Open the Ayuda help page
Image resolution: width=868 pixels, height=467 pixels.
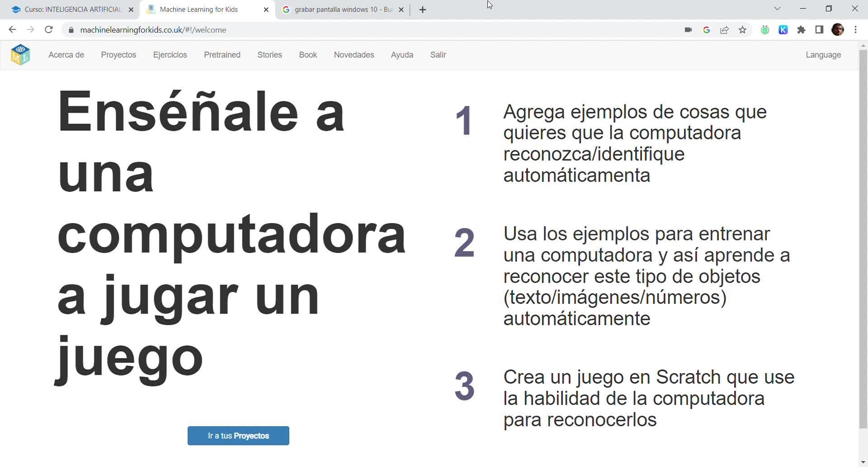coord(402,55)
